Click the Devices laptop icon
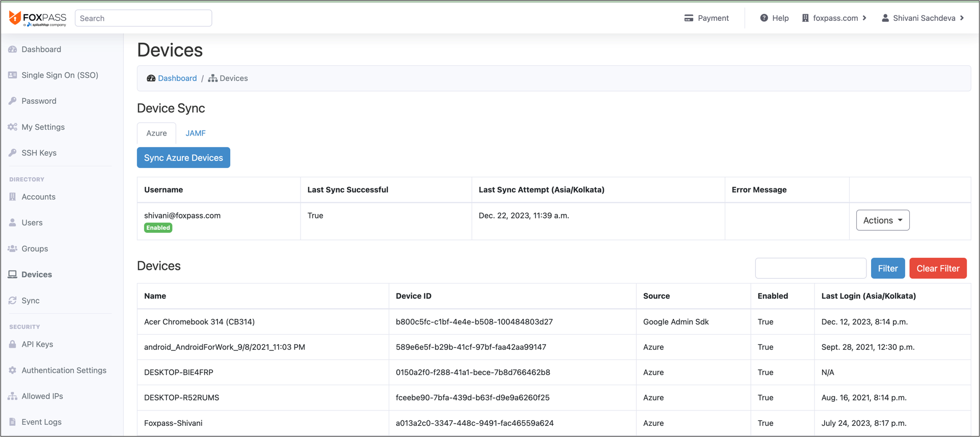980x437 pixels. pyautogui.click(x=13, y=275)
